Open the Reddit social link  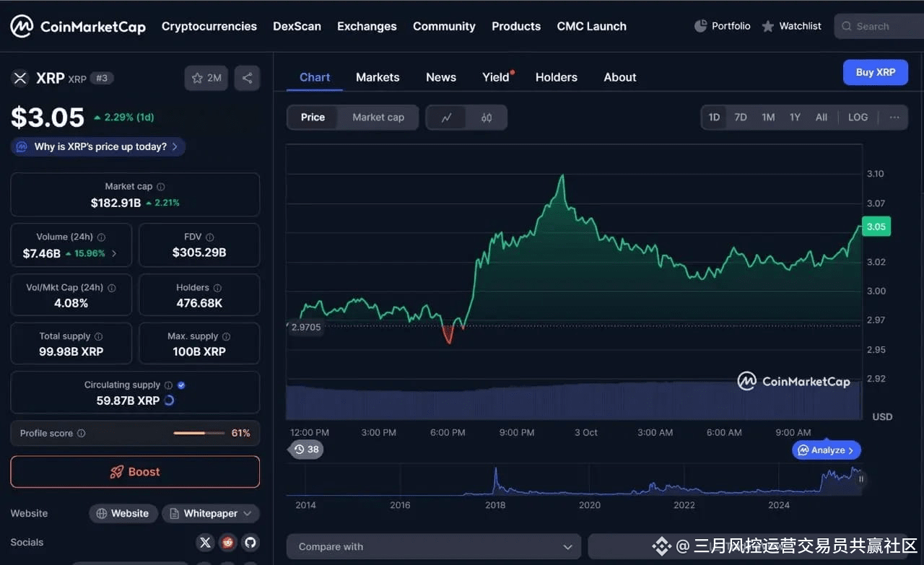pos(228,543)
